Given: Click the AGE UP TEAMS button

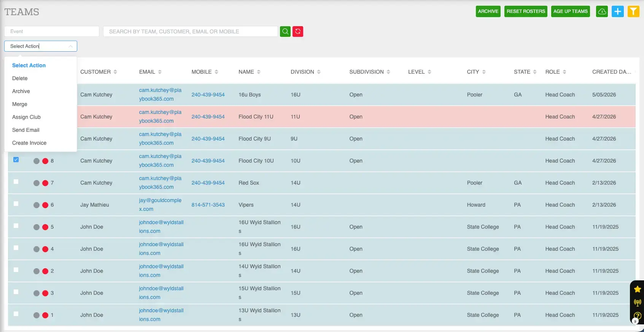Looking at the screenshot, I should [x=570, y=11].
